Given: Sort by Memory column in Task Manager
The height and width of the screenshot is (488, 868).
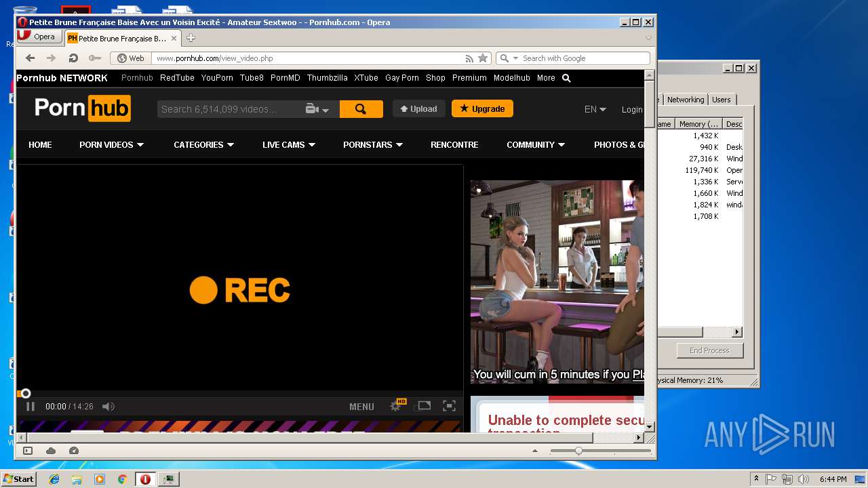Looking at the screenshot, I should click(700, 124).
